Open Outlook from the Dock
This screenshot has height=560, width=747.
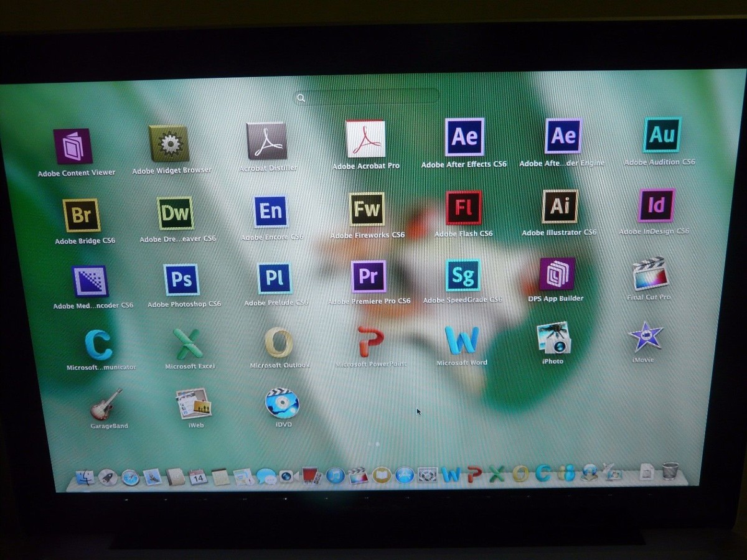(520, 474)
